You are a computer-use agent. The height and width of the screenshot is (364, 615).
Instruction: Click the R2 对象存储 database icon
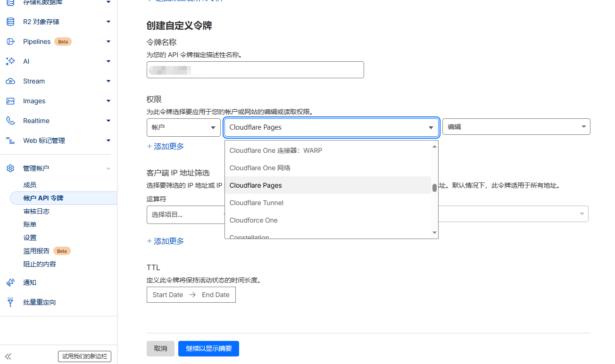(x=10, y=22)
